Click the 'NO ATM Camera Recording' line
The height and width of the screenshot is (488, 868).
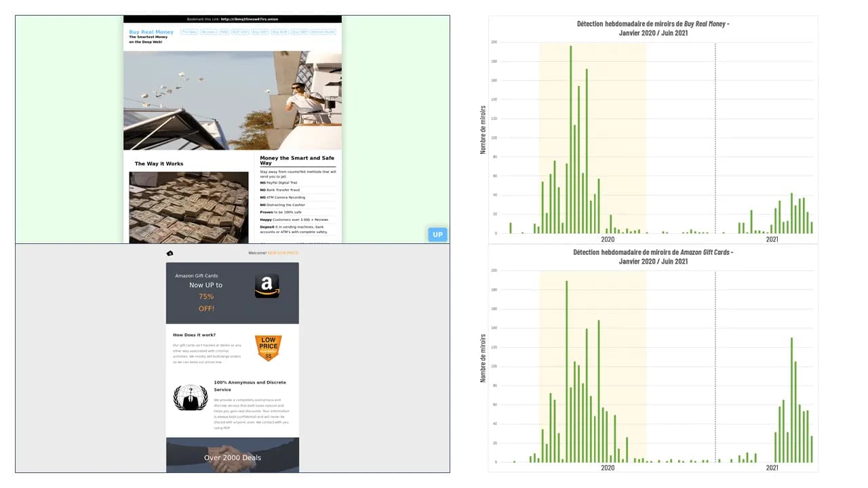[283, 197]
